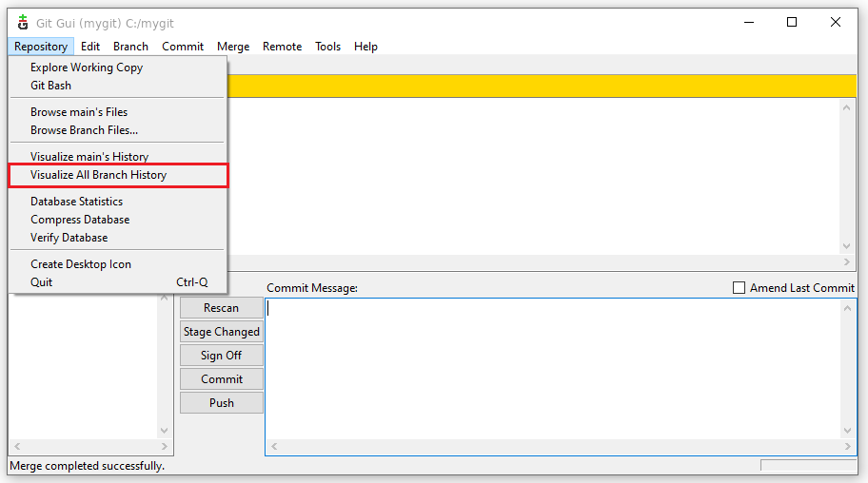Screen dimensions: 868x483
Task: Click left arrow of staged files horizontal scrollbar
Action: pos(16,446)
